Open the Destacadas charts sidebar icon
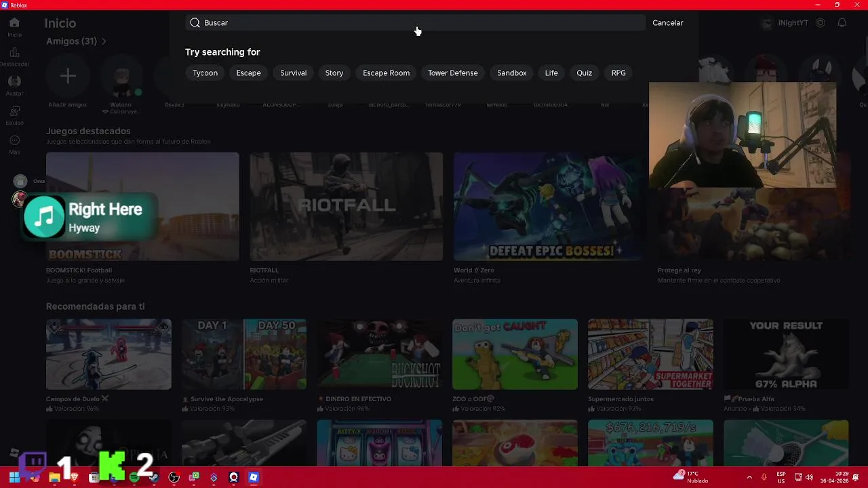This screenshot has width=868, height=488. tap(14, 52)
